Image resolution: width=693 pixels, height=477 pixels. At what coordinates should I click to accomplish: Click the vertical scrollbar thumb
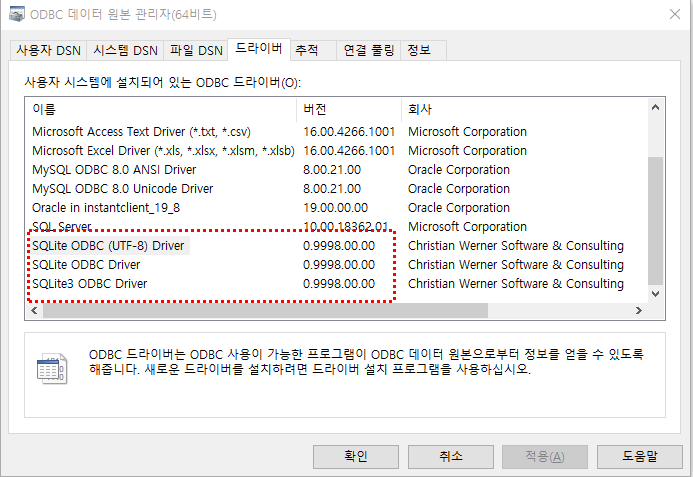655,221
